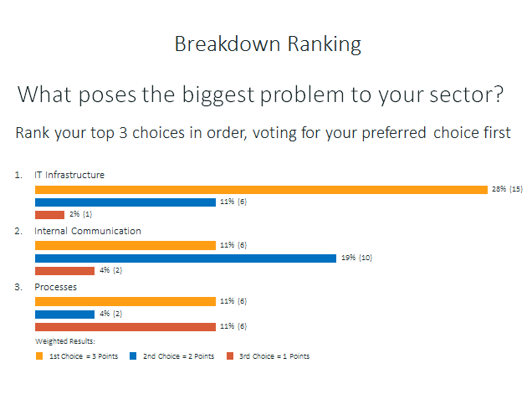This screenshot has height=399, width=532.
Task: Click the Processes category label
Action: [x=56, y=287]
